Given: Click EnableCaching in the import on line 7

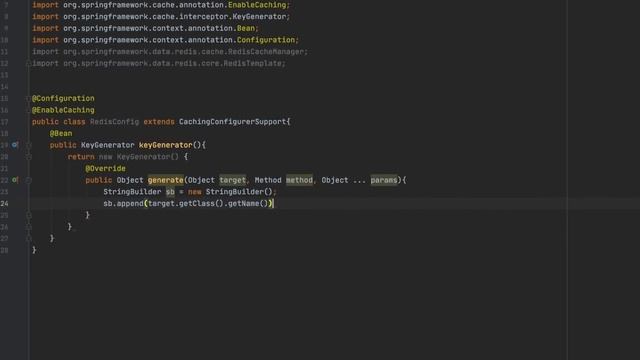Looking at the screenshot, I should (x=257, y=5).
